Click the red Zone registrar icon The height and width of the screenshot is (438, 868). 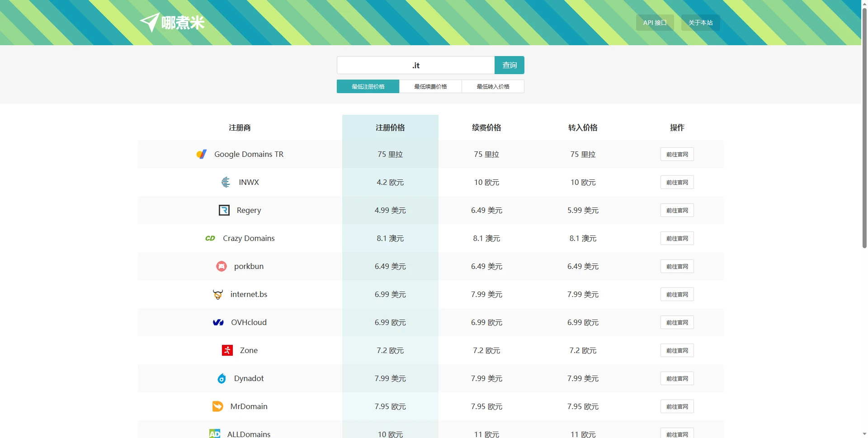pos(227,350)
